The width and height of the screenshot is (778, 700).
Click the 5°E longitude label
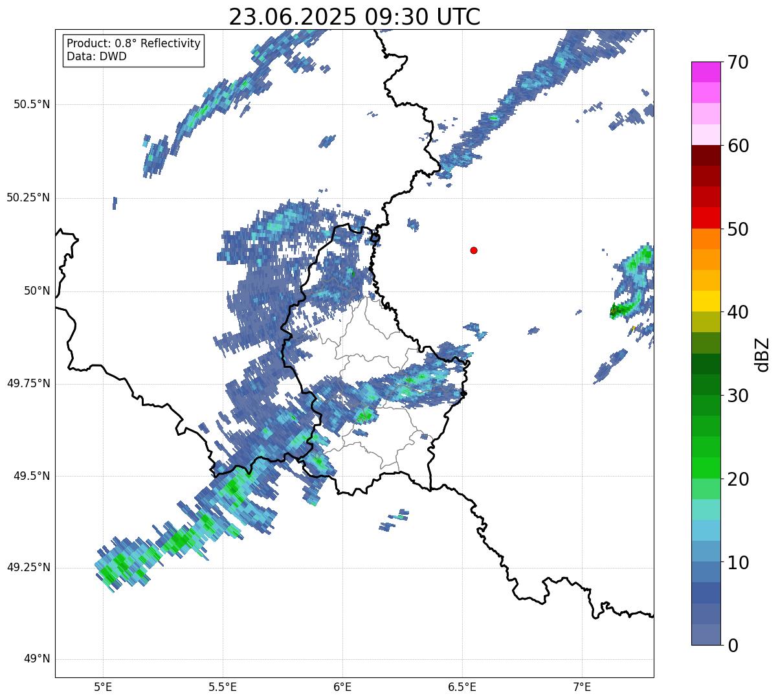tap(102, 687)
